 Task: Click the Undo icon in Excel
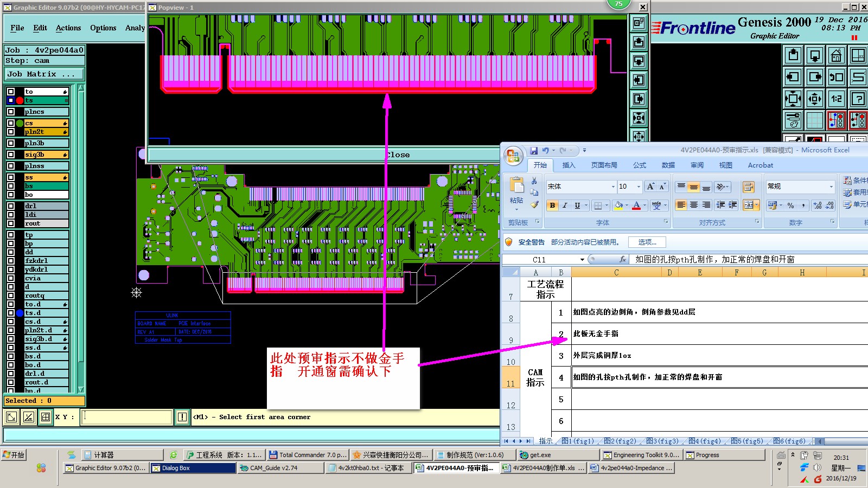[x=545, y=151]
